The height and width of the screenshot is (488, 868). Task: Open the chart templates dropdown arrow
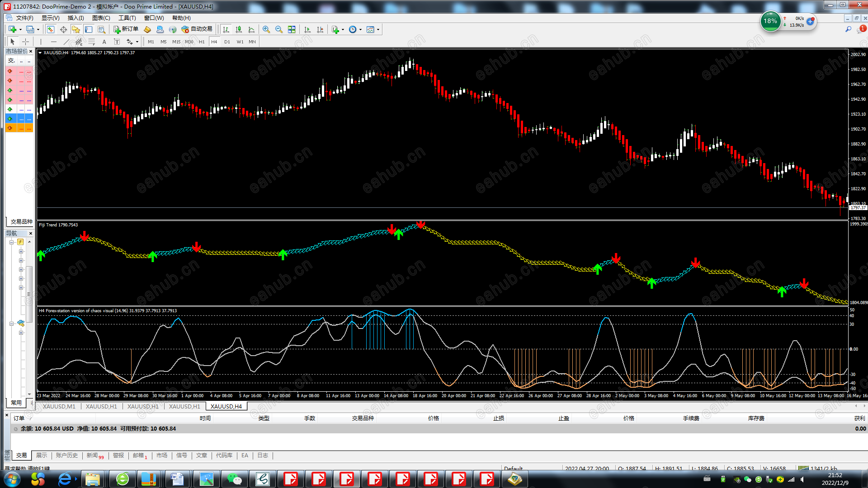pos(378,29)
